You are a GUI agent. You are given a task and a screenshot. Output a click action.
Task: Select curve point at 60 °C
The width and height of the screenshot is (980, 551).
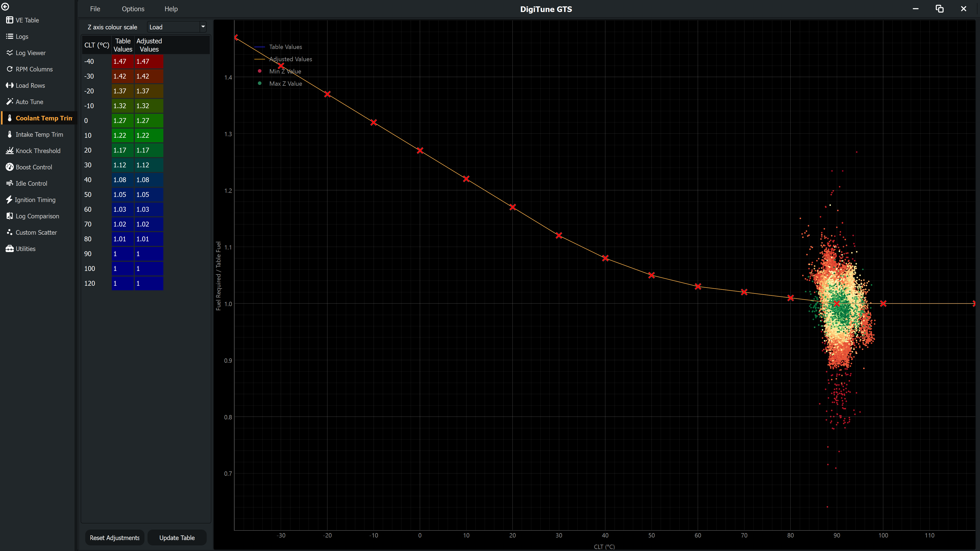pos(697,286)
